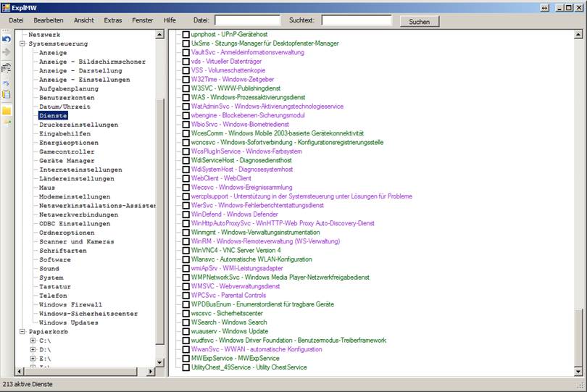Click the VSS - Volumeschattenkopie entry
Image resolution: width=587 pixels, height=392 pixels.
tap(228, 70)
